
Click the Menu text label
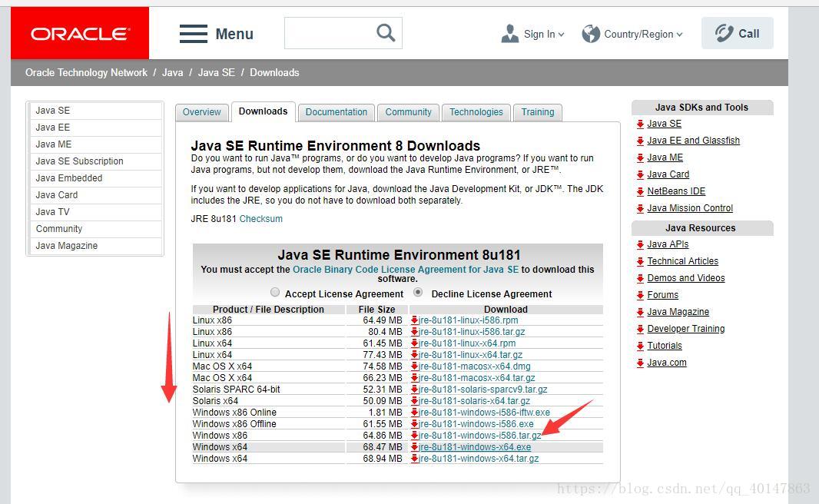(234, 34)
